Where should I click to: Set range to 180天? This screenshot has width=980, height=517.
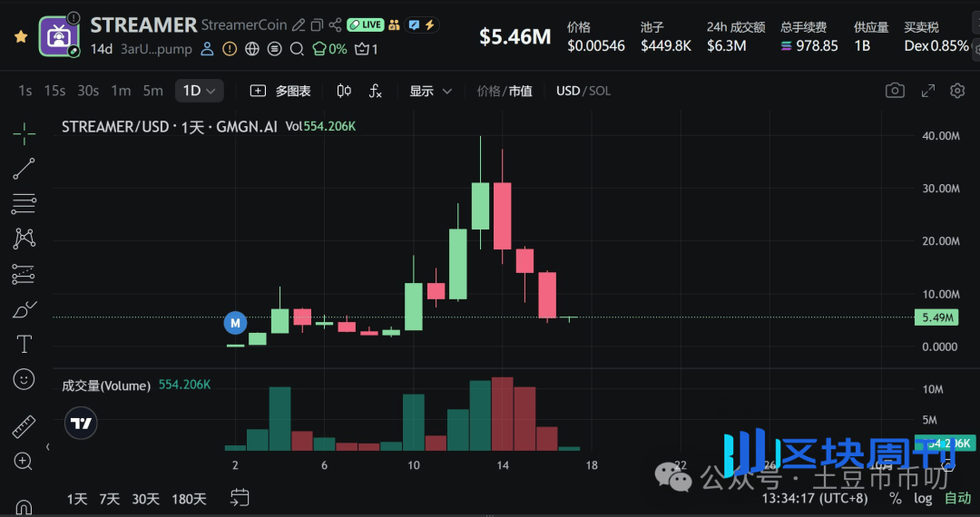(189, 499)
